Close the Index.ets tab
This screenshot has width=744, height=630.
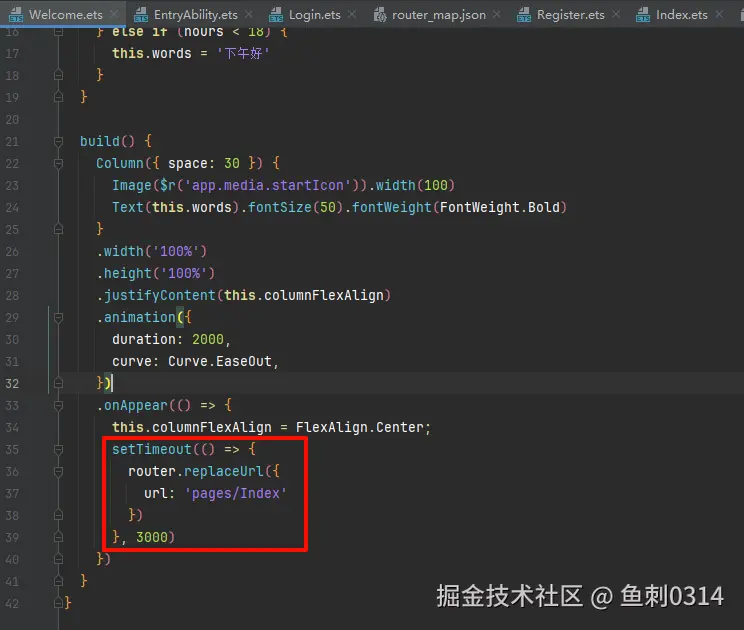tap(719, 14)
